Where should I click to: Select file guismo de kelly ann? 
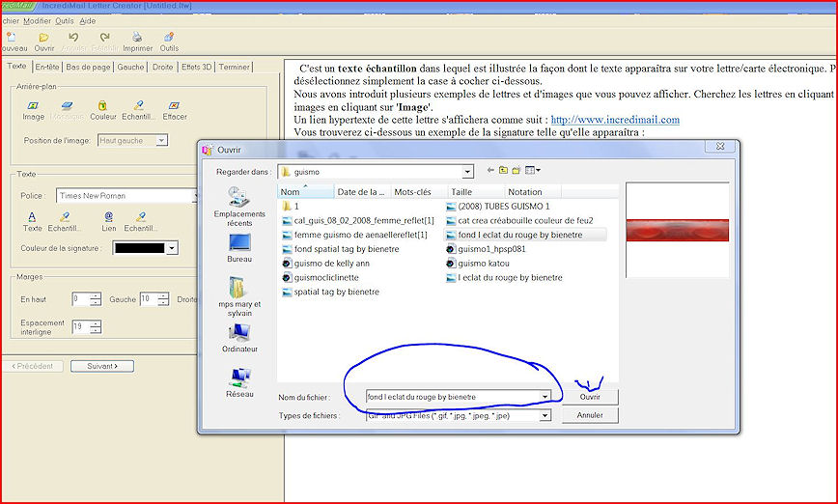click(x=325, y=264)
